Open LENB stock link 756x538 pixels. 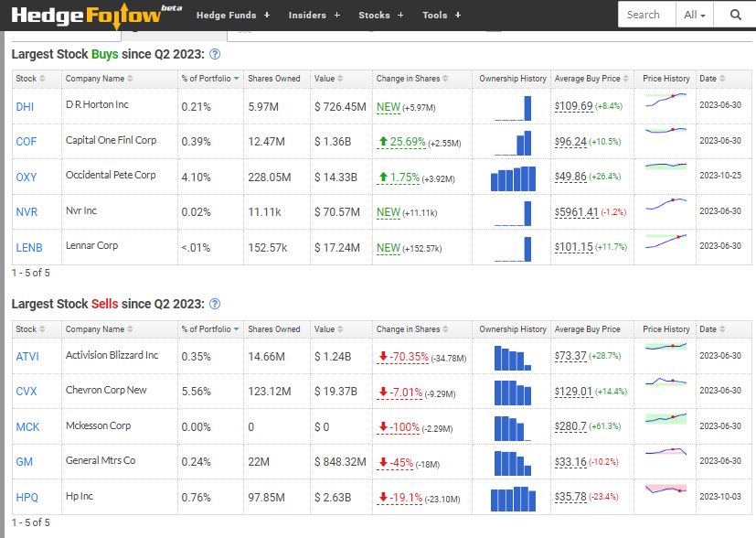(x=29, y=248)
